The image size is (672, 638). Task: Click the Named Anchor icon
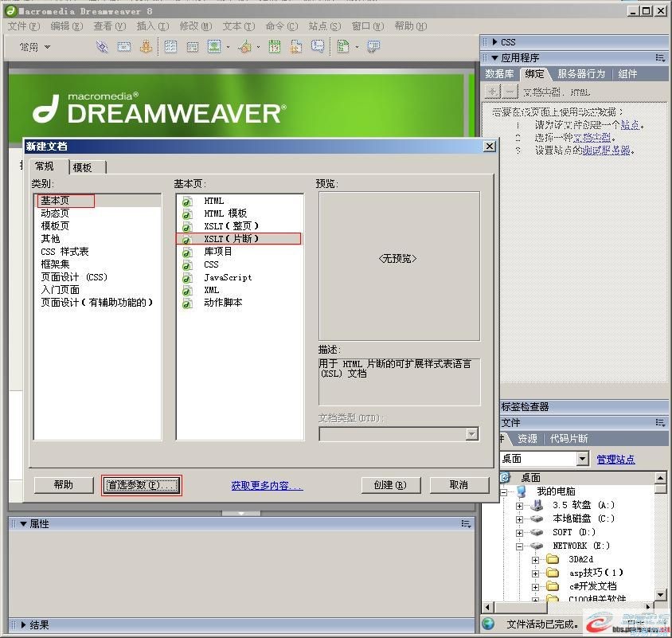point(146,47)
